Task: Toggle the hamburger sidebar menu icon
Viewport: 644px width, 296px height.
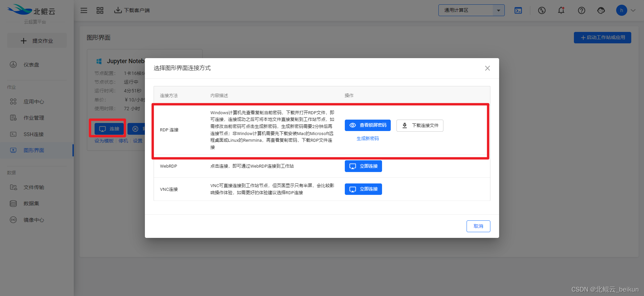Action: click(84, 10)
